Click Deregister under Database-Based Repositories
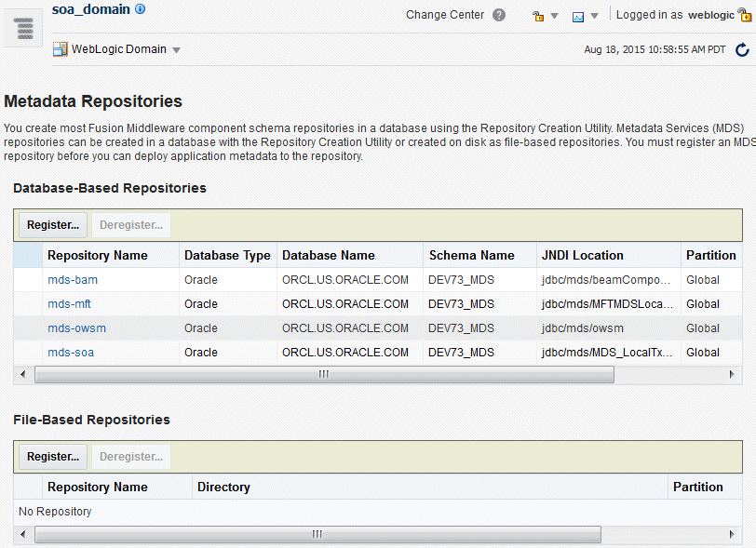The height and width of the screenshot is (548, 756). [x=131, y=225]
